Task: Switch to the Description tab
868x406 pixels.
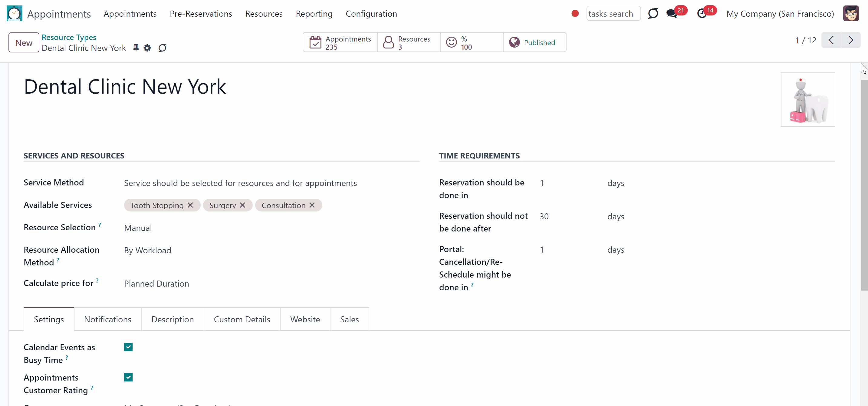Action: 173,319
